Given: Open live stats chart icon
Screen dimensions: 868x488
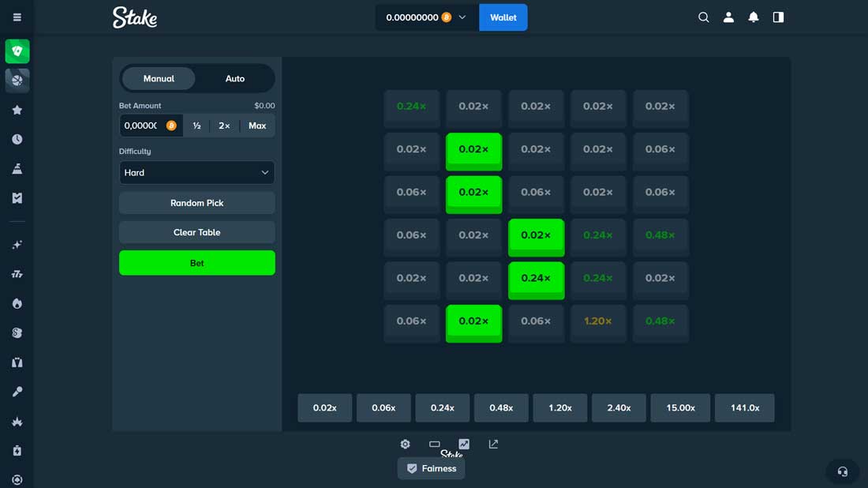Looking at the screenshot, I should point(464,445).
